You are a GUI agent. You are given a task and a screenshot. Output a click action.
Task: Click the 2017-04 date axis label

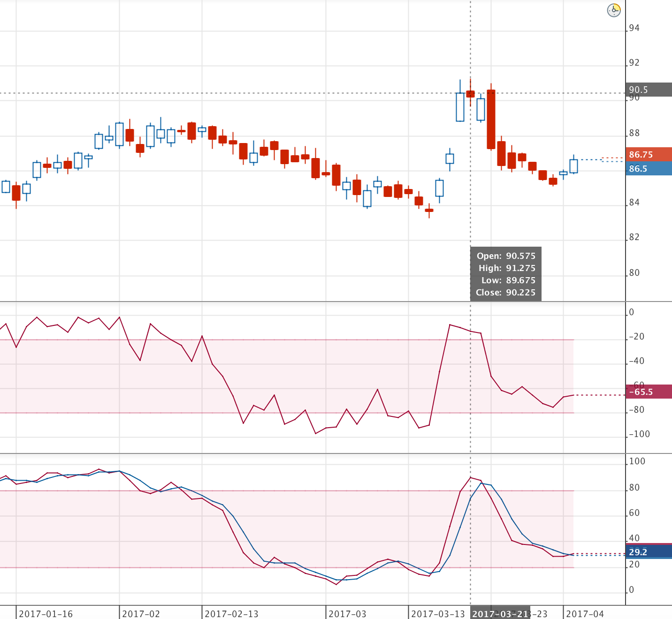coord(585,613)
